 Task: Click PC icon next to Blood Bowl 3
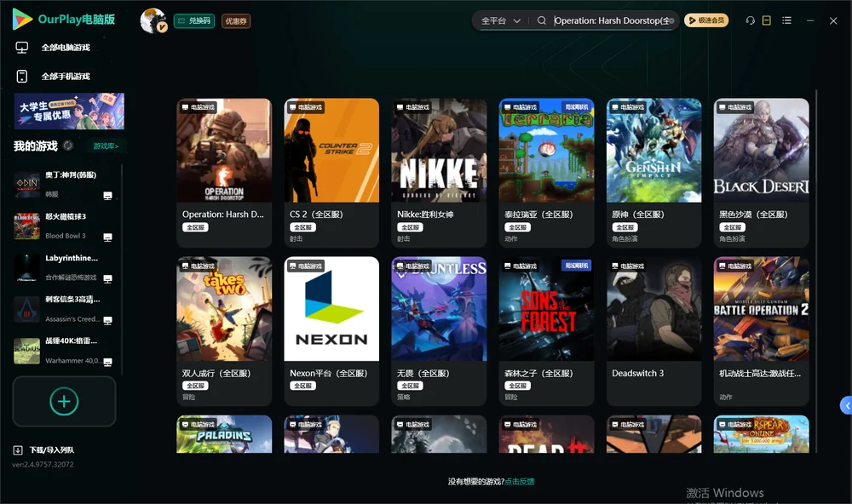pos(107,238)
